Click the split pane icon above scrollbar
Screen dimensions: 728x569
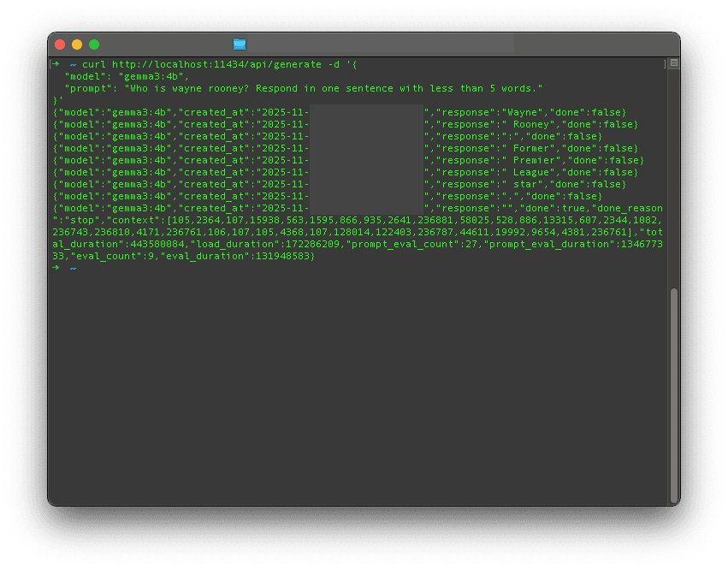[x=674, y=63]
